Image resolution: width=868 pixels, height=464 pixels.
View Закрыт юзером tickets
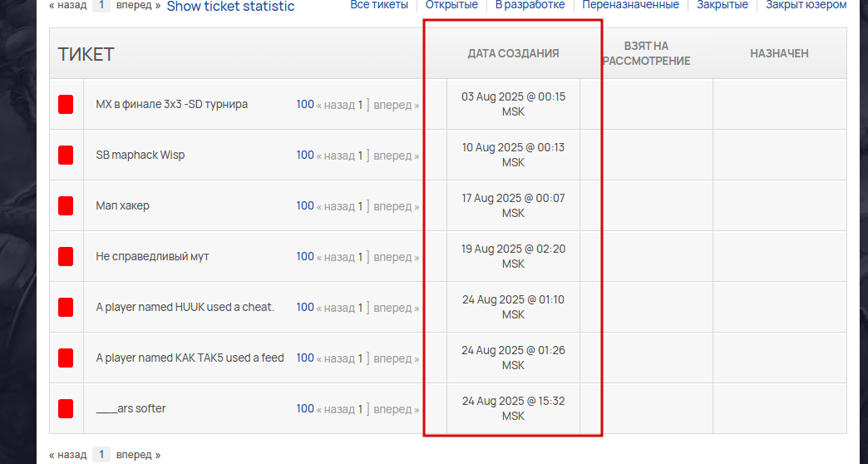[x=806, y=5]
